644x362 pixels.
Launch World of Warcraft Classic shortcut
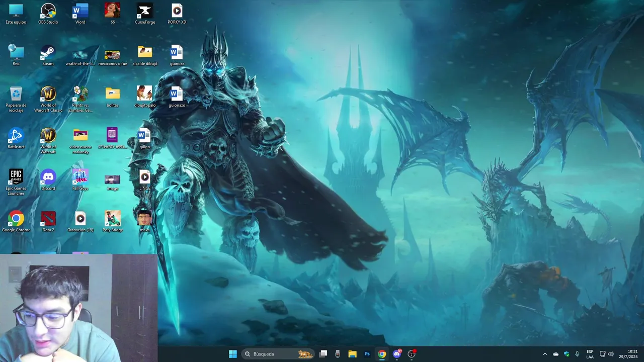pyautogui.click(x=48, y=100)
